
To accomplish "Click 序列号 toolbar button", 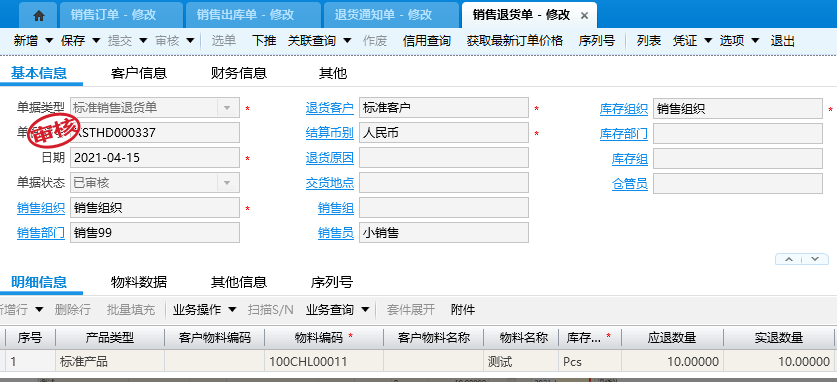I will click(x=596, y=41).
